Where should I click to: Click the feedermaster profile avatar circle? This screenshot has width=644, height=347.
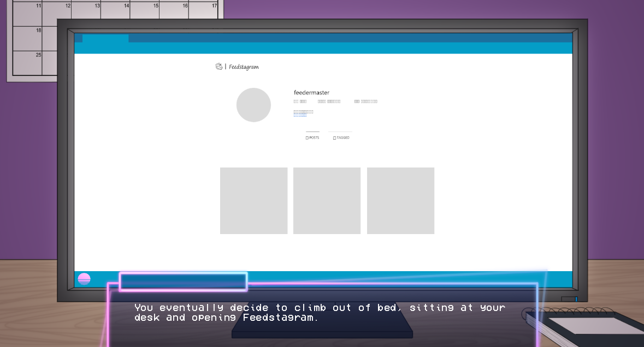click(x=253, y=105)
